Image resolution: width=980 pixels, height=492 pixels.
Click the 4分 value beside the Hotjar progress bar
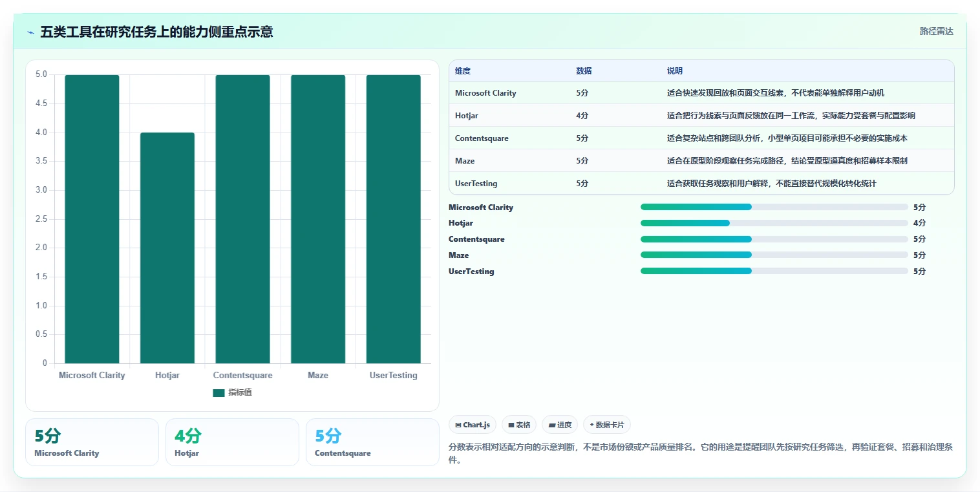[x=919, y=223]
